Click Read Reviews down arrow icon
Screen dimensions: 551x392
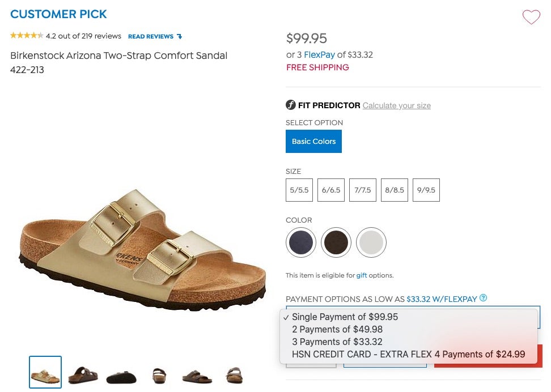pyautogui.click(x=180, y=36)
